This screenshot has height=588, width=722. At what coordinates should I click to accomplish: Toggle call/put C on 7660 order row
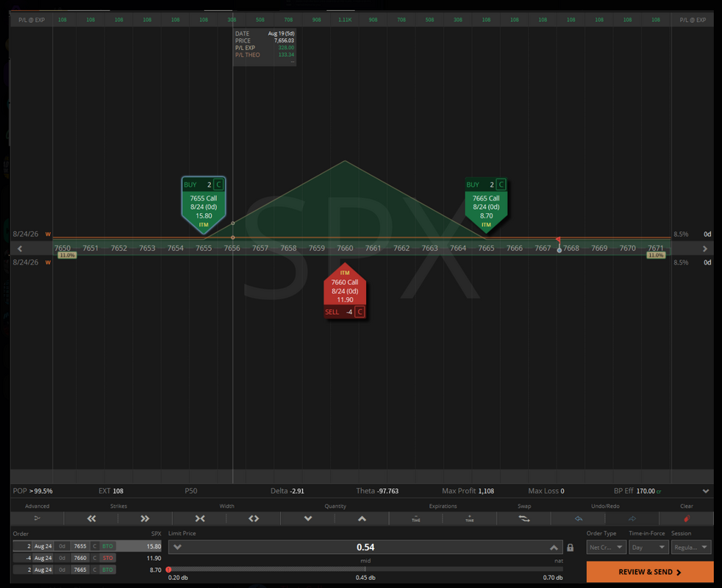coord(94,558)
